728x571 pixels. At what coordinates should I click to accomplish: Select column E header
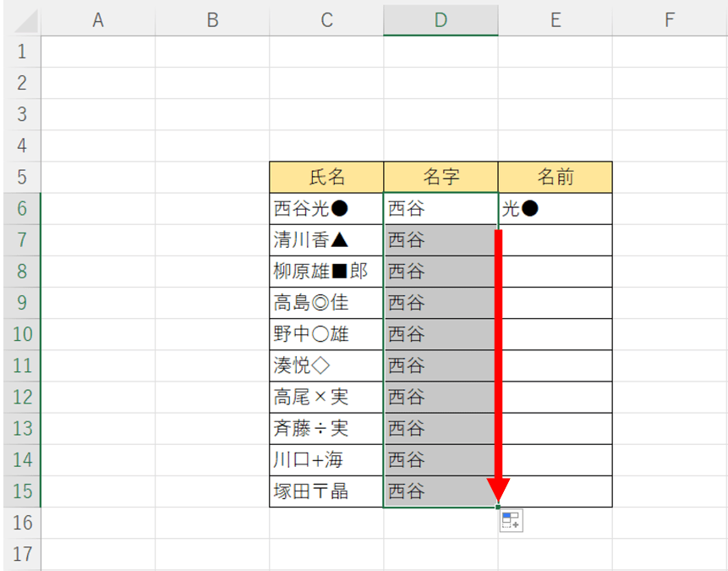[x=556, y=20]
